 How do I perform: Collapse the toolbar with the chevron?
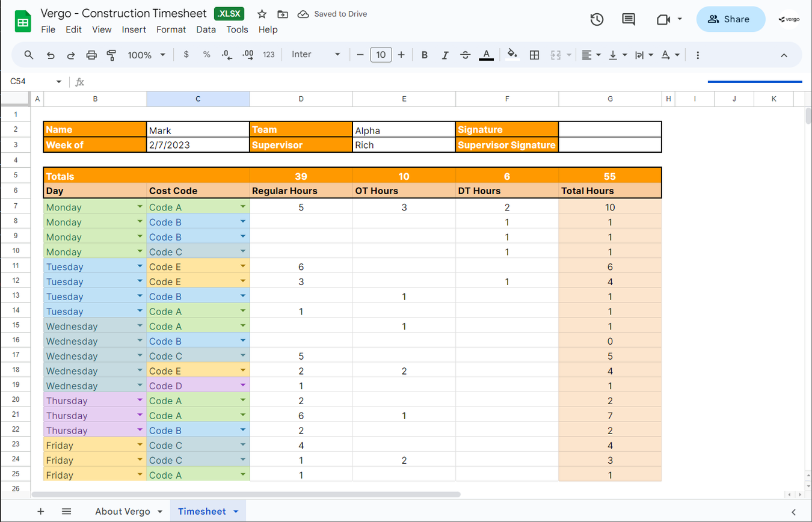pyautogui.click(x=784, y=55)
